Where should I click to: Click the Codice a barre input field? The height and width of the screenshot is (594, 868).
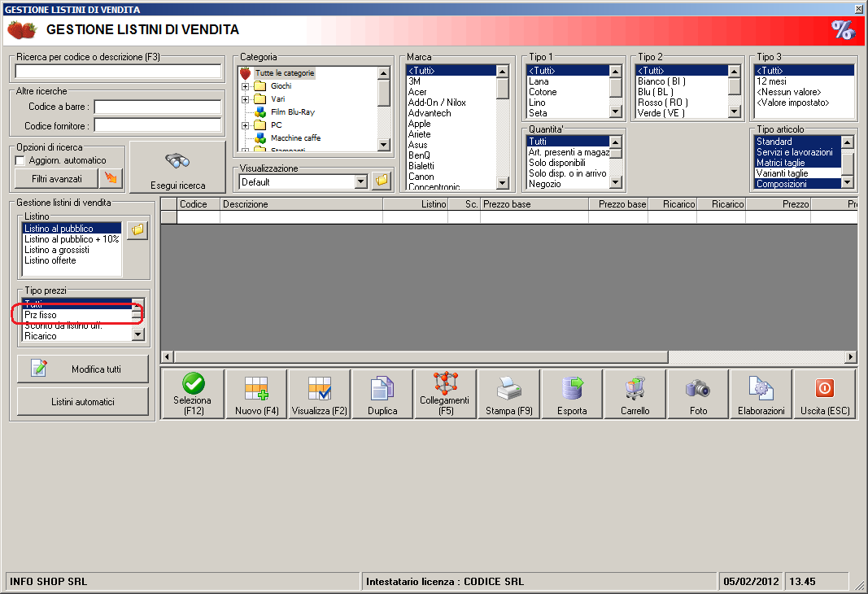coord(158,107)
